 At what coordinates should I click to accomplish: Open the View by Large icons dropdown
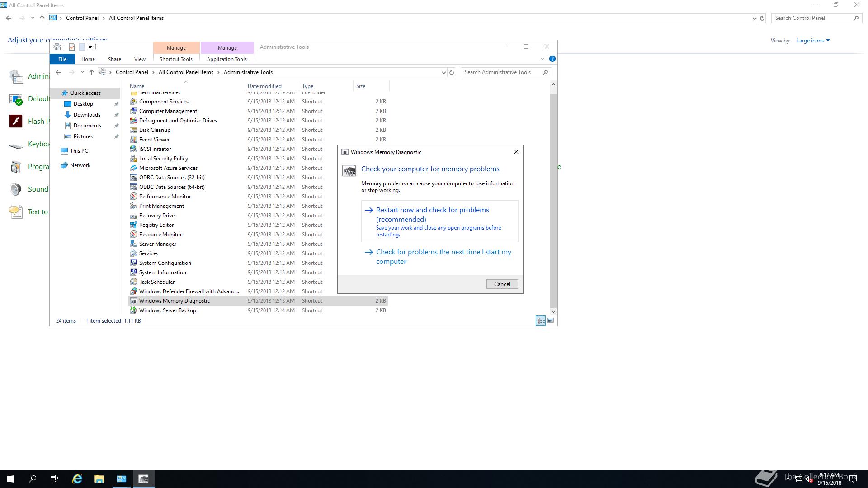coord(813,41)
